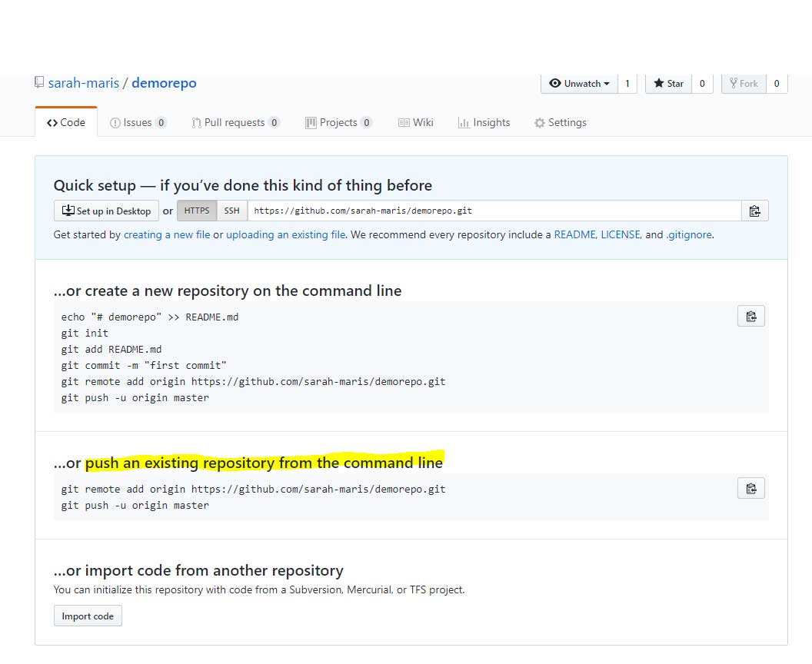Open the .gitignore recommendation link
The width and height of the screenshot is (812, 664).
coord(689,234)
